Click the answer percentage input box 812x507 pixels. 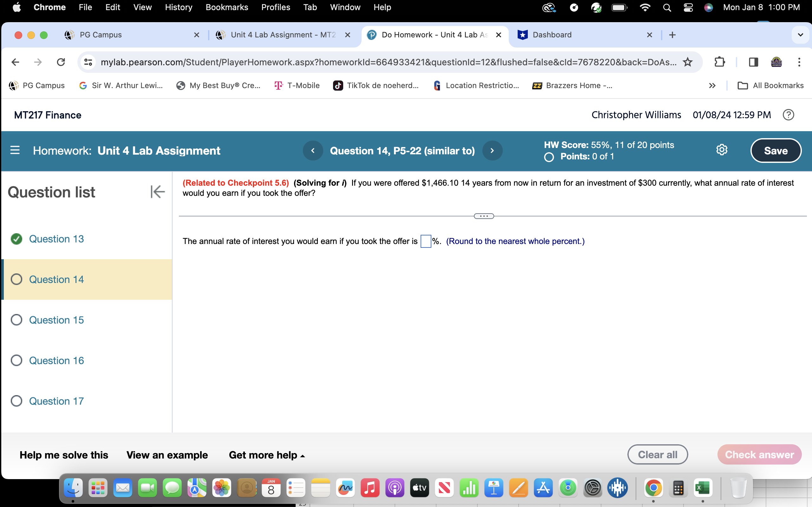(x=425, y=241)
